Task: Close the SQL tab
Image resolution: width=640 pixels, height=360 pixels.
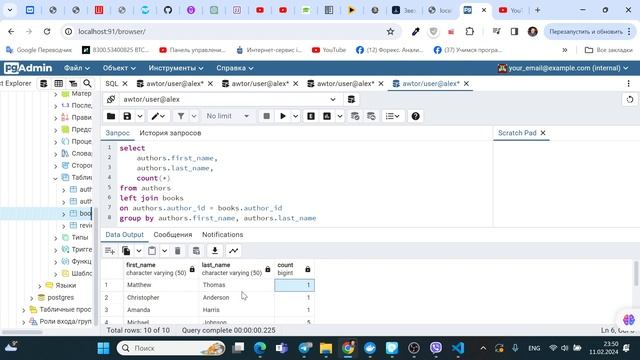Action: pyautogui.click(x=125, y=84)
